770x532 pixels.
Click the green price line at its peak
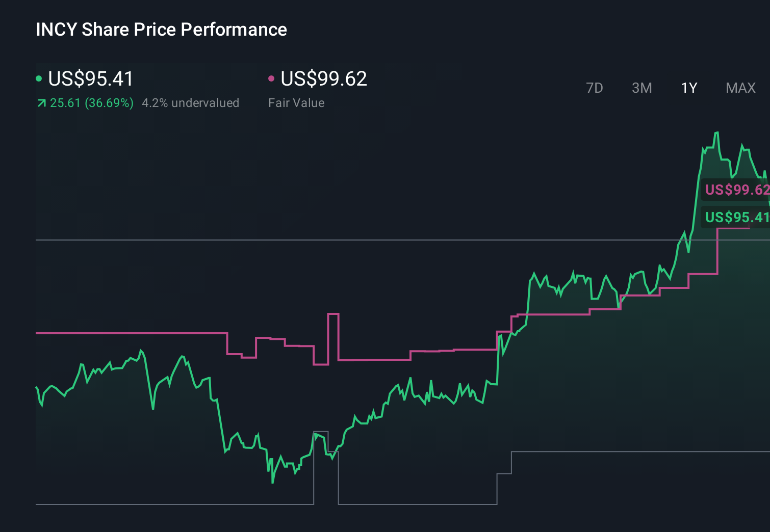717,134
